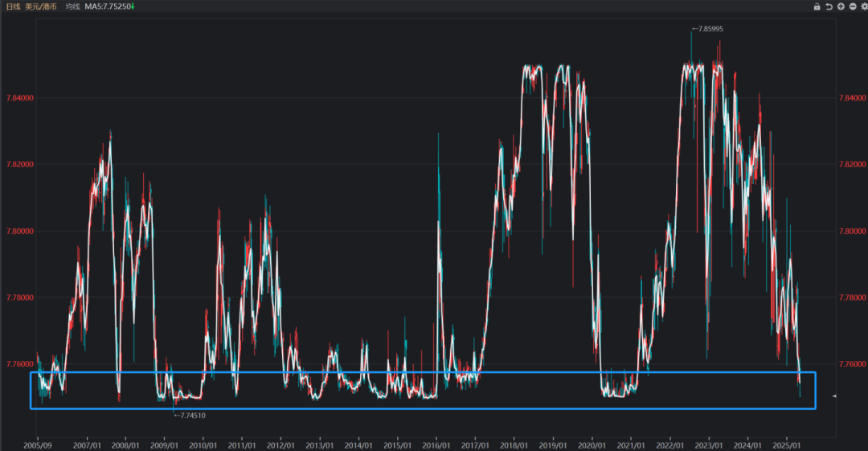Click the 2017/01 date label

[475, 445]
